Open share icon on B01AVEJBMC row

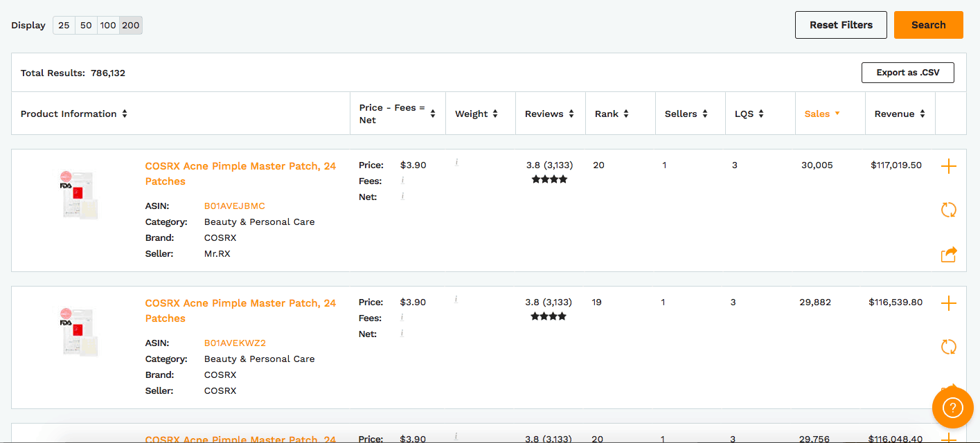948,255
